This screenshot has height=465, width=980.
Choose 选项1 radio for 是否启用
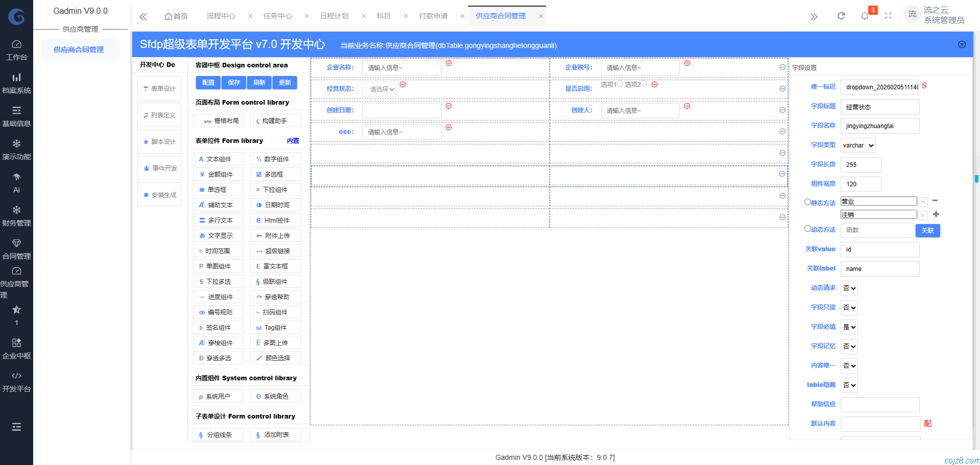tap(620, 84)
